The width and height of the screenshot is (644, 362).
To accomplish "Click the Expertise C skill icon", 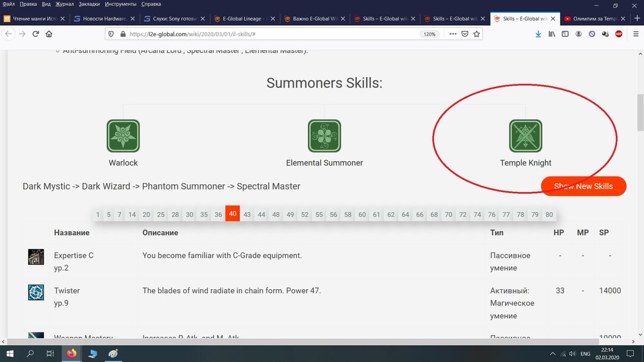I will coord(36,256).
